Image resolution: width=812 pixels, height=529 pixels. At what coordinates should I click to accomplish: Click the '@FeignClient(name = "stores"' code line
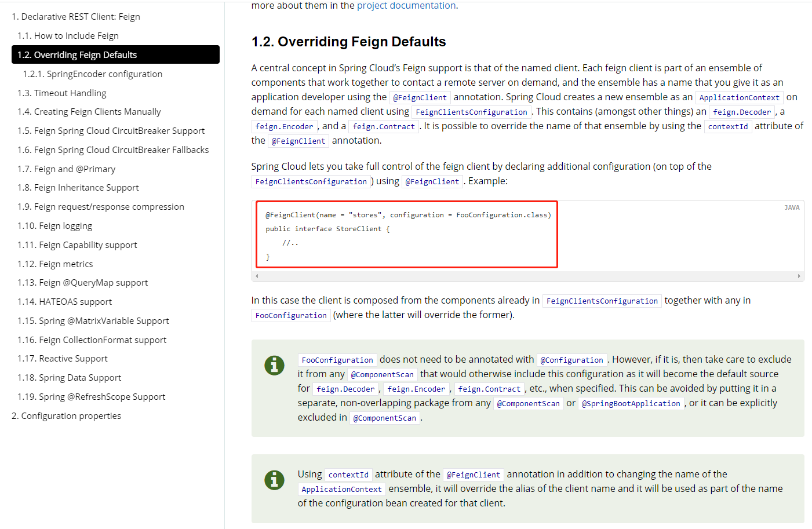pos(409,215)
